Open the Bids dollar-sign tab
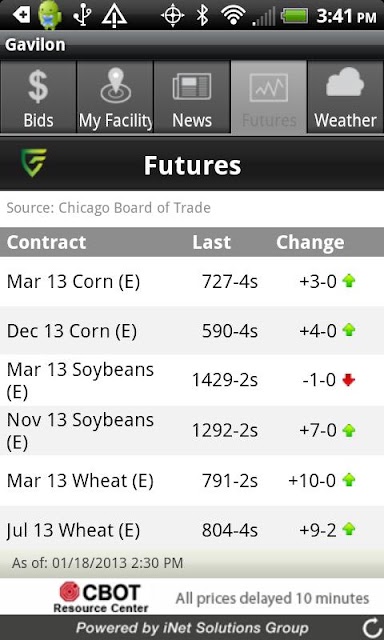The width and height of the screenshot is (384, 640). click(x=38, y=97)
